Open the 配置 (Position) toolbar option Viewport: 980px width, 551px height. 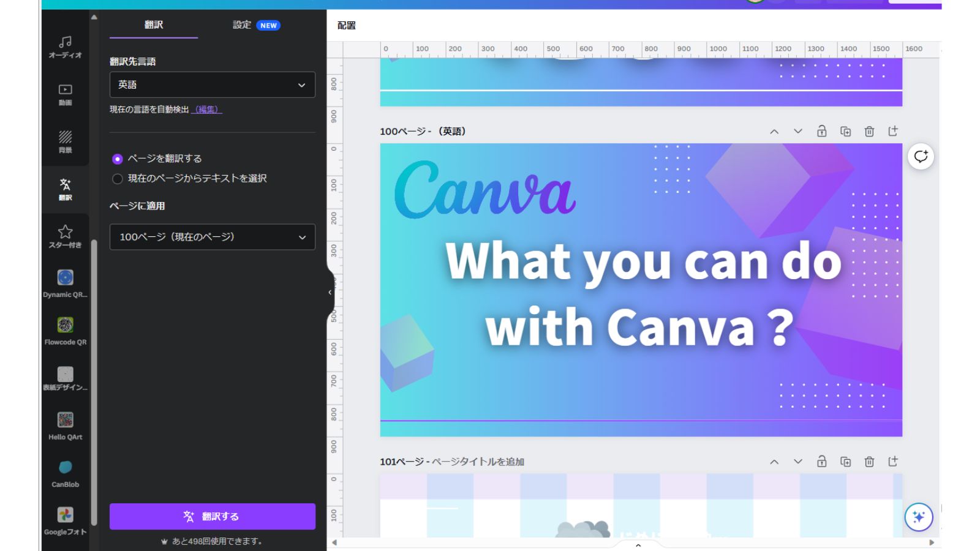coord(347,25)
